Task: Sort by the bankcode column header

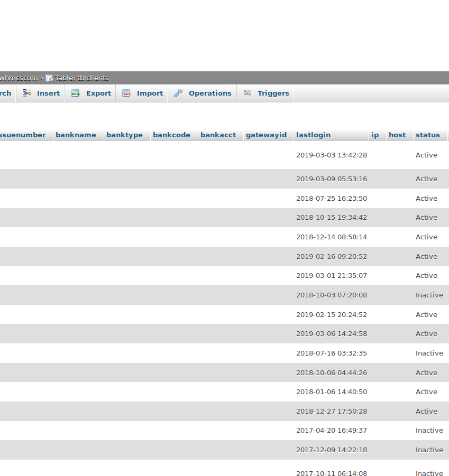Action: (x=172, y=135)
